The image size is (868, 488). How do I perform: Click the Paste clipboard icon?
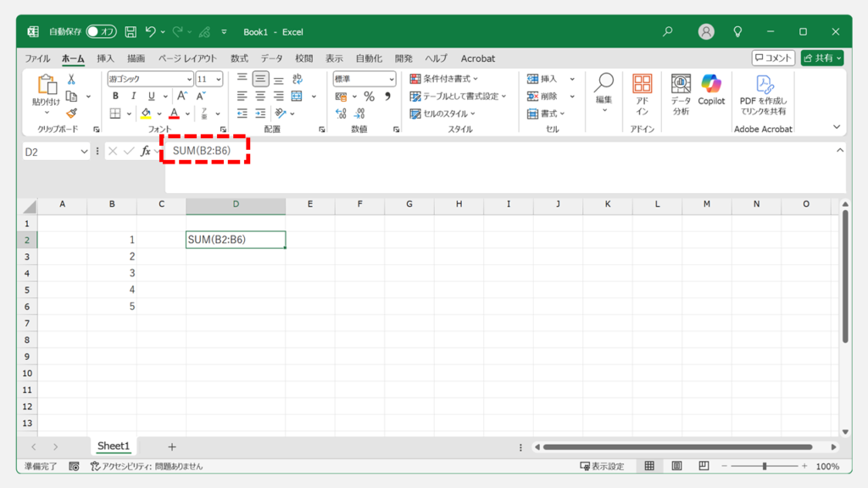click(47, 86)
